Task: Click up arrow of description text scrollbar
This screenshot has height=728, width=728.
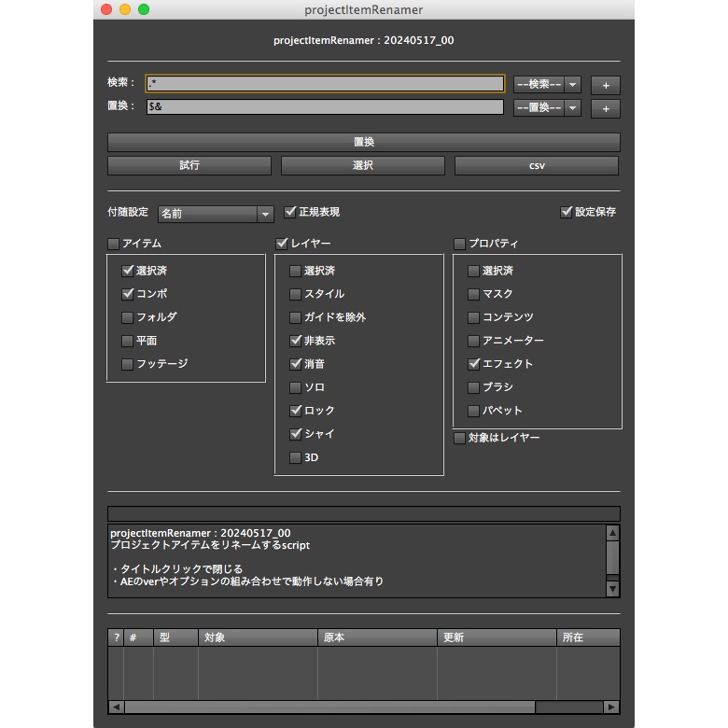Action: point(612,533)
